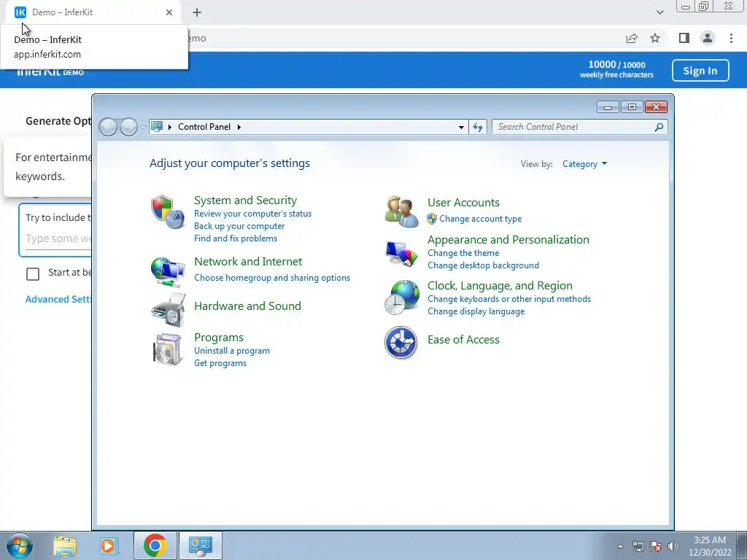Open Choose homegroup and sharing options
This screenshot has width=747, height=560.
(272, 278)
